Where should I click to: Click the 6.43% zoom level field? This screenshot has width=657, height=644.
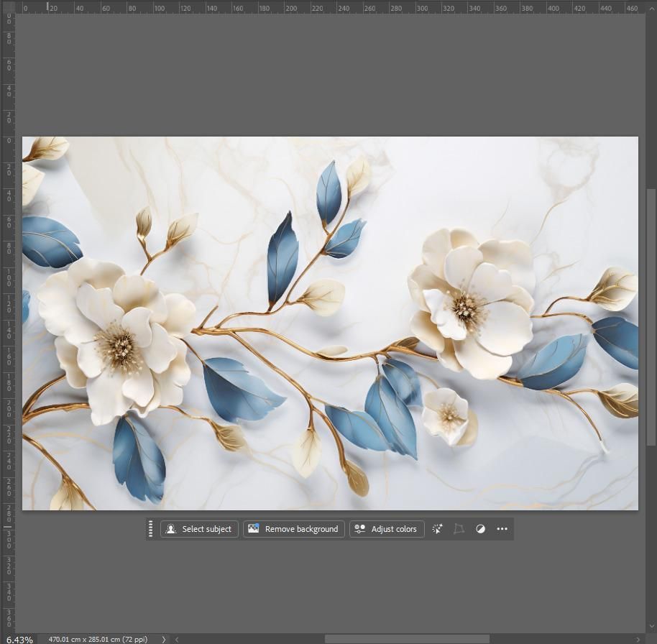(x=19, y=640)
